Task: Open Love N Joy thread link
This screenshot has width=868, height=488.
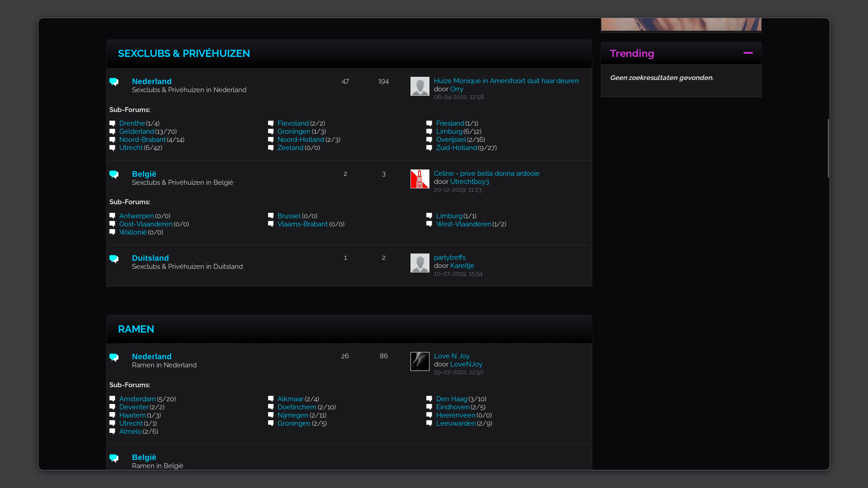Action: [451, 356]
